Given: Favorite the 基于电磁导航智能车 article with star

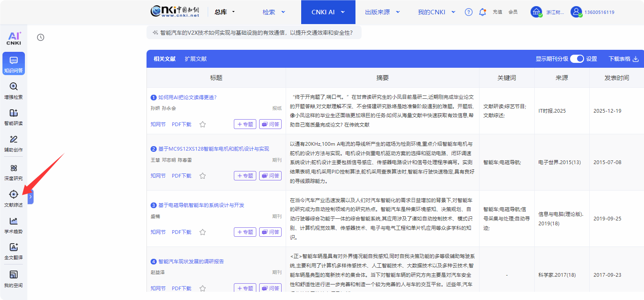Looking at the screenshot, I should (x=202, y=232).
